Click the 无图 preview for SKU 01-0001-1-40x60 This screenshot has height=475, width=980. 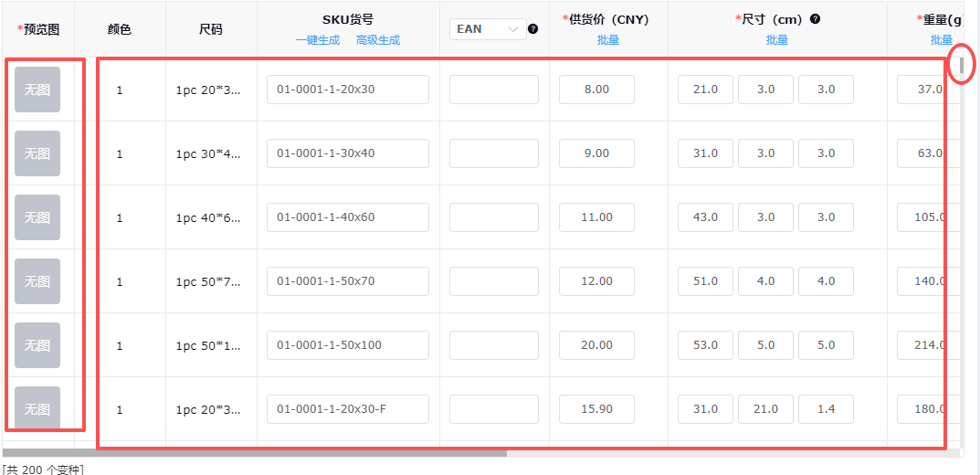pos(37,216)
